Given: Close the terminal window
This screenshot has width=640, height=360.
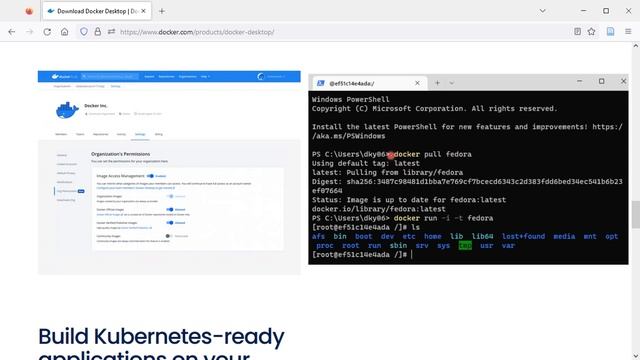Looking at the screenshot, I should point(623,81).
